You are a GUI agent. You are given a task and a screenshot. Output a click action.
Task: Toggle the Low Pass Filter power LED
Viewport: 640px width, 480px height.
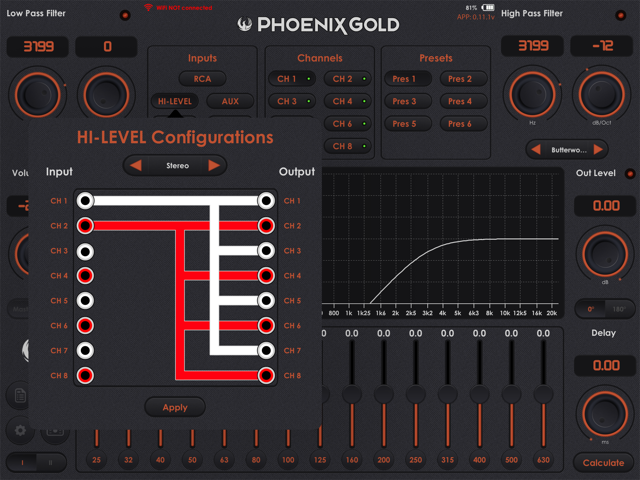124,15
